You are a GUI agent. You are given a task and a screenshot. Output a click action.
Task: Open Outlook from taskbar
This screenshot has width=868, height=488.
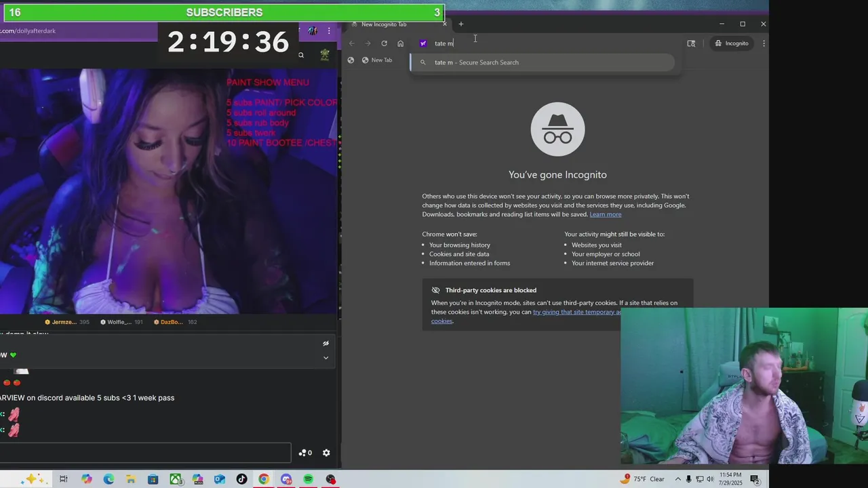pyautogui.click(x=220, y=479)
